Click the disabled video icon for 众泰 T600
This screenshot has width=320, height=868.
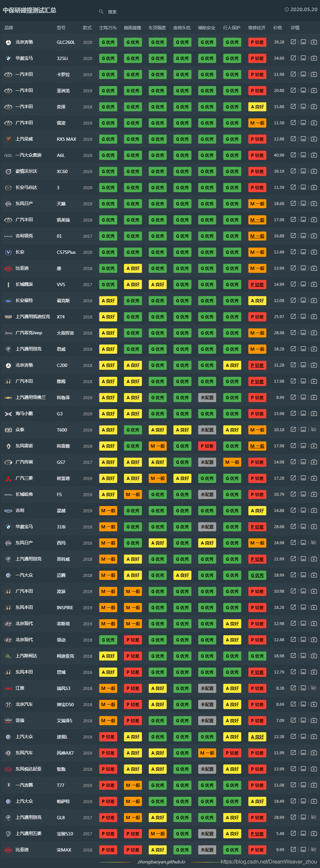pos(314,430)
